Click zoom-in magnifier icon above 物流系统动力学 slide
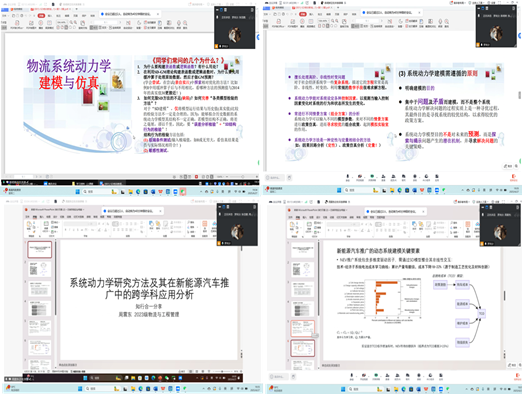The image size is (522, 394). [x=71, y=22]
